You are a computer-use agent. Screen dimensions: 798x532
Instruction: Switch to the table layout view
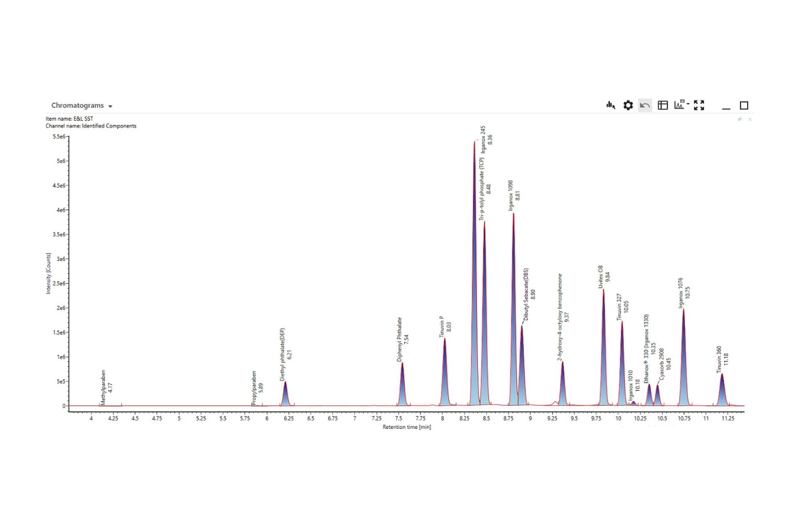click(663, 105)
